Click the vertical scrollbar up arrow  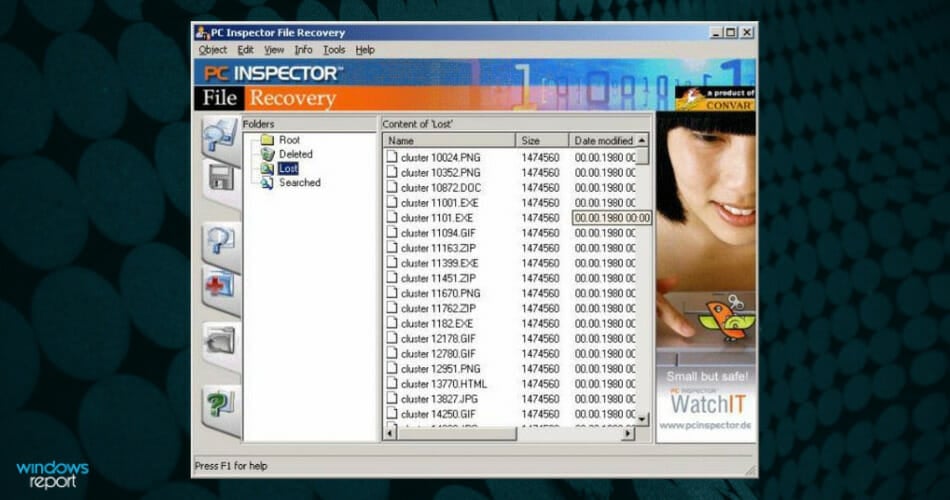(x=642, y=141)
